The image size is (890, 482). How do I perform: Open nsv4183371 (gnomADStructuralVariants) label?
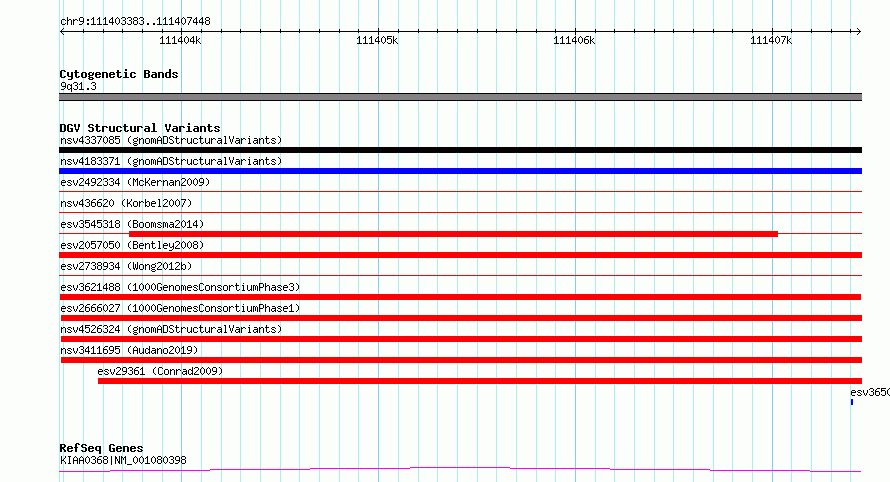171,161
